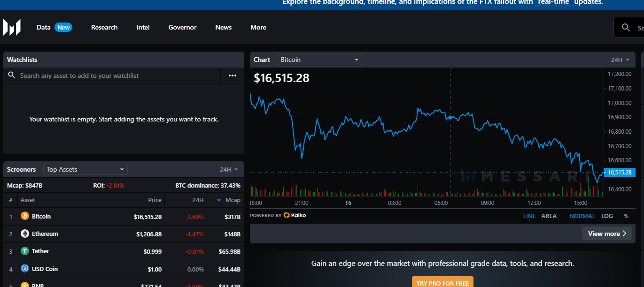This screenshot has height=287, width=644.
Task: Click the Bitcoin coin icon in asset list
Action: point(25,216)
